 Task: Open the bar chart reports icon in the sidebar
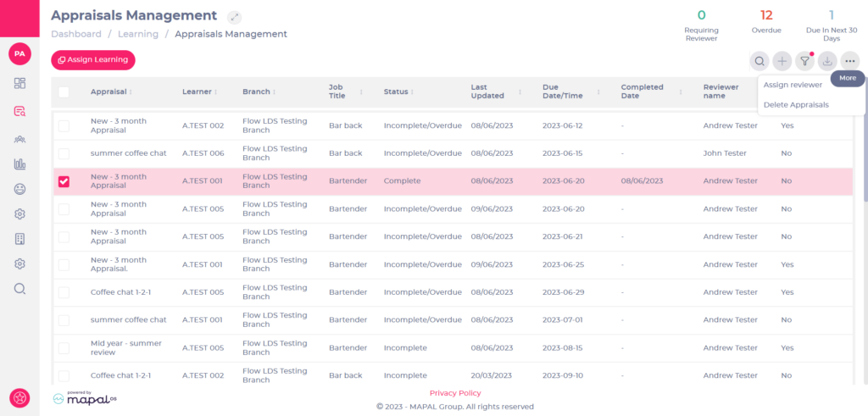tap(20, 164)
